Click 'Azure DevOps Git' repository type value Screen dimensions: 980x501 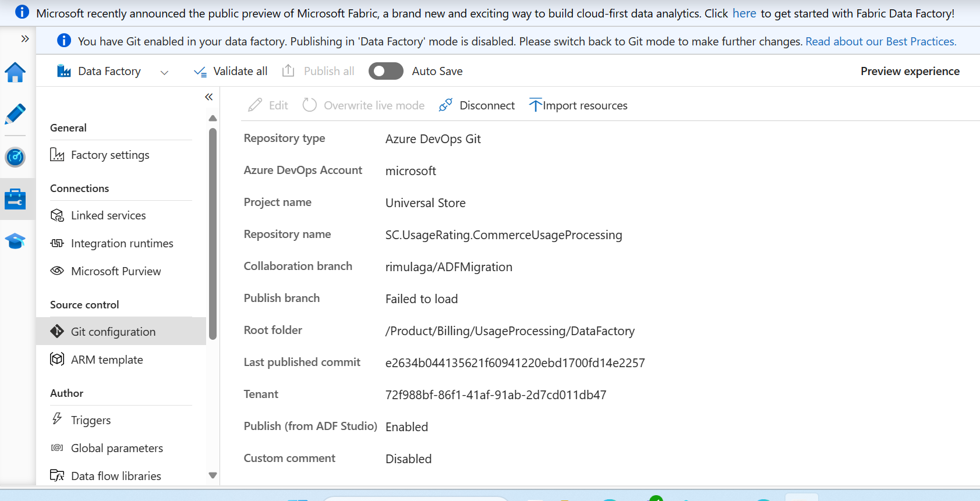(433, 139)
